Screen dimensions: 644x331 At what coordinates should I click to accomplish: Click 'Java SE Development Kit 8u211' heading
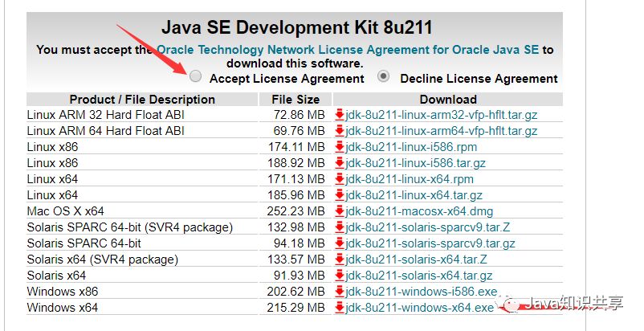[x=297, y=27]
